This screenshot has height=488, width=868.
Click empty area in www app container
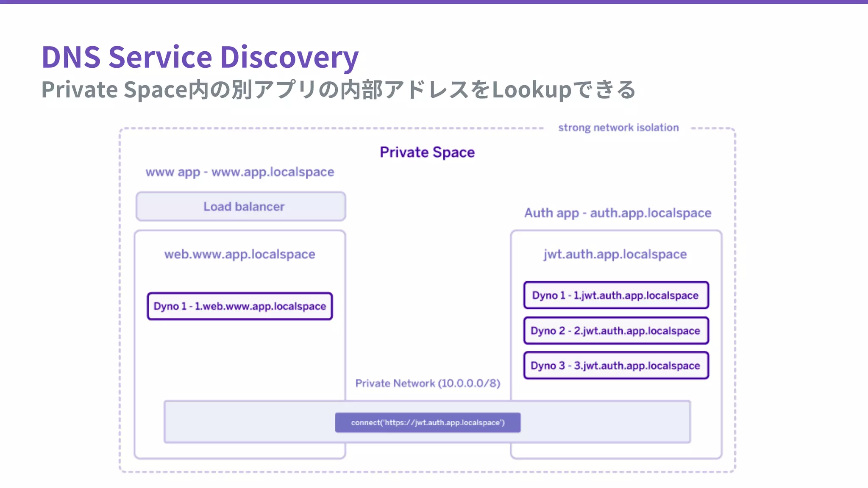(240, 360)
